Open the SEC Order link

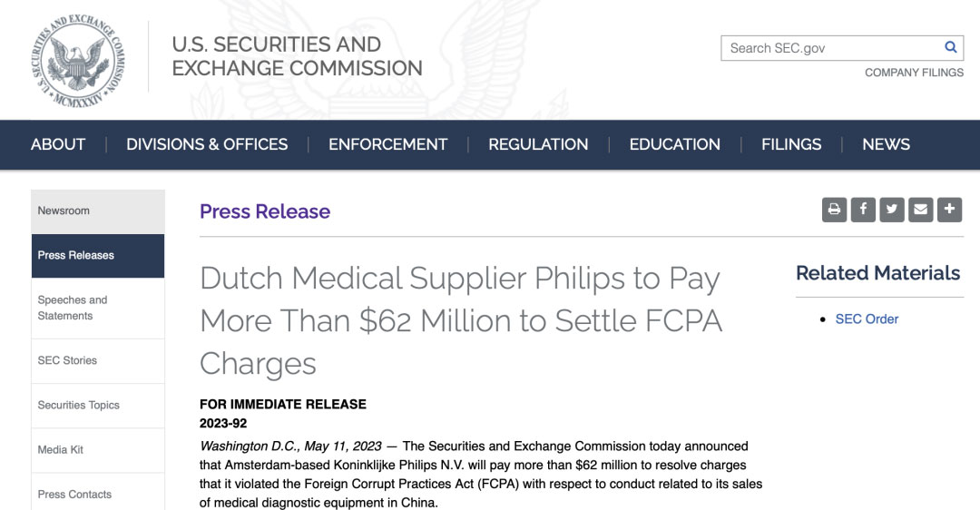[x=867, y=319]
